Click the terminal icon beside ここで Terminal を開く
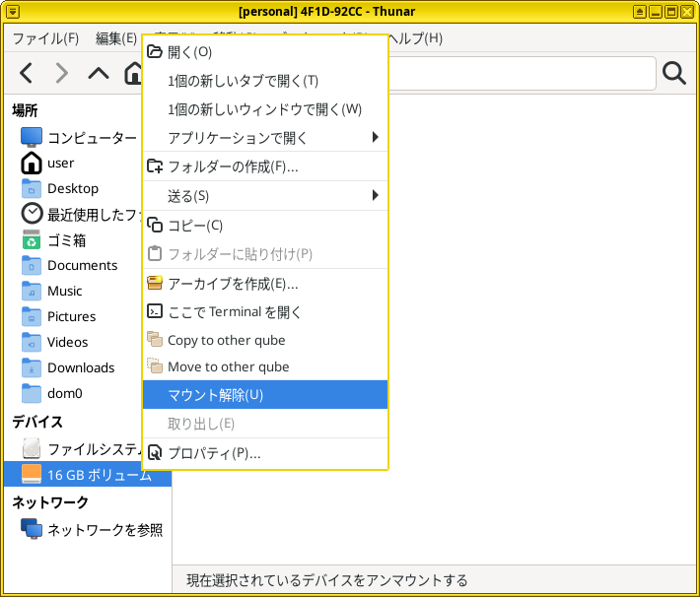The height and width of the screenshot is (597, 700). pyautogui.click(x=155, y=311)
